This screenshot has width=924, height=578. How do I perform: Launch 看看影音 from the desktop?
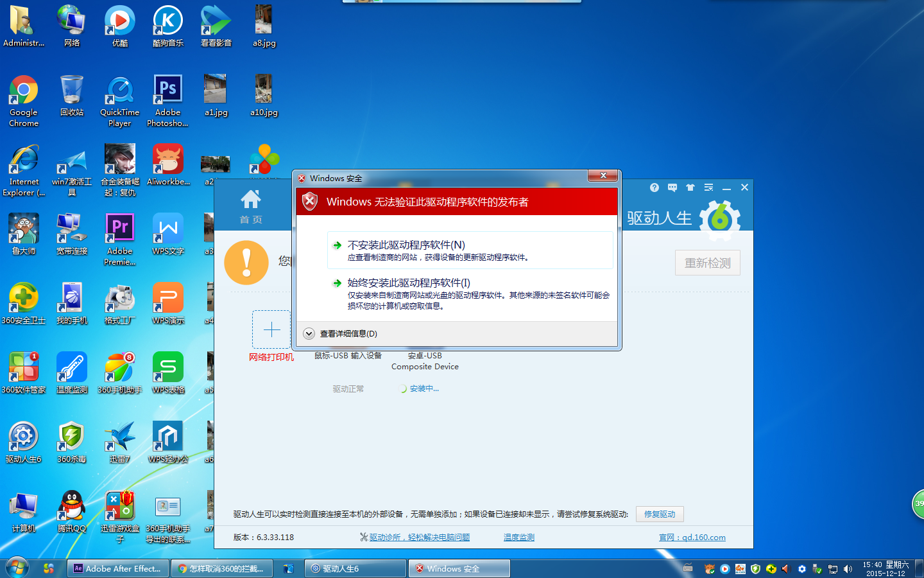coord(216,26)
